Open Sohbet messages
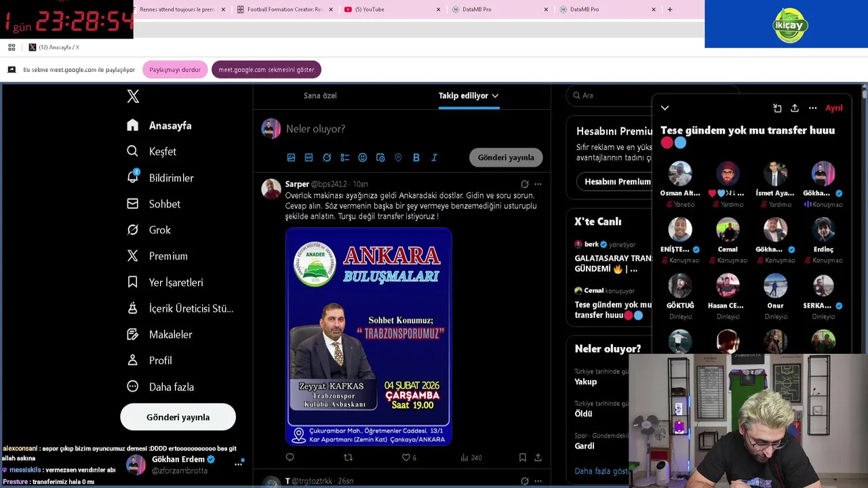868x488 pixels. coord(154,203)
